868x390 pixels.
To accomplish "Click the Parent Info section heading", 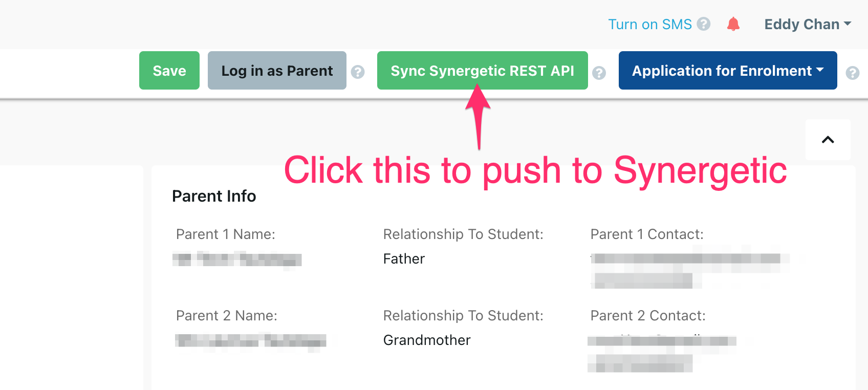I will click(x=214, y=196).
